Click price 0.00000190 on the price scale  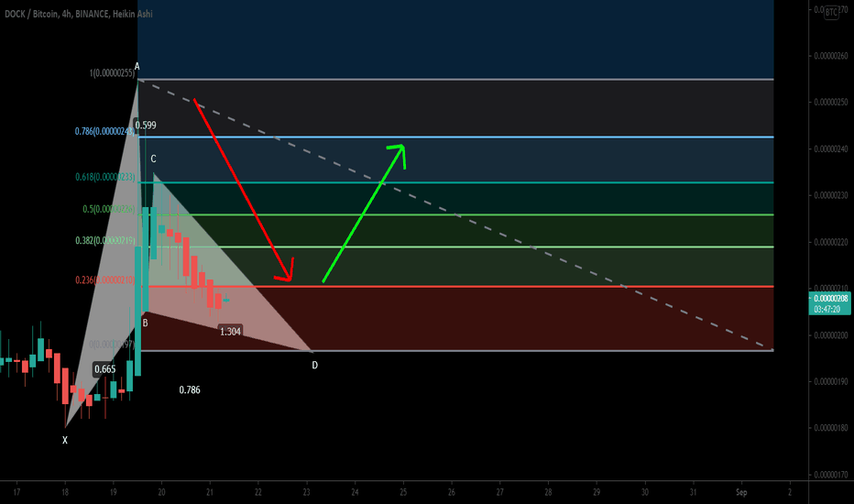point(830,381)
